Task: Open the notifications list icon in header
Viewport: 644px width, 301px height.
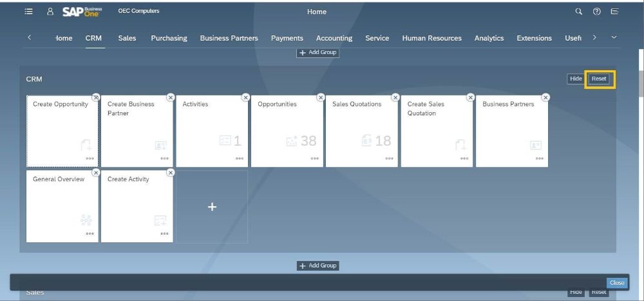Action: pos(615,12)
